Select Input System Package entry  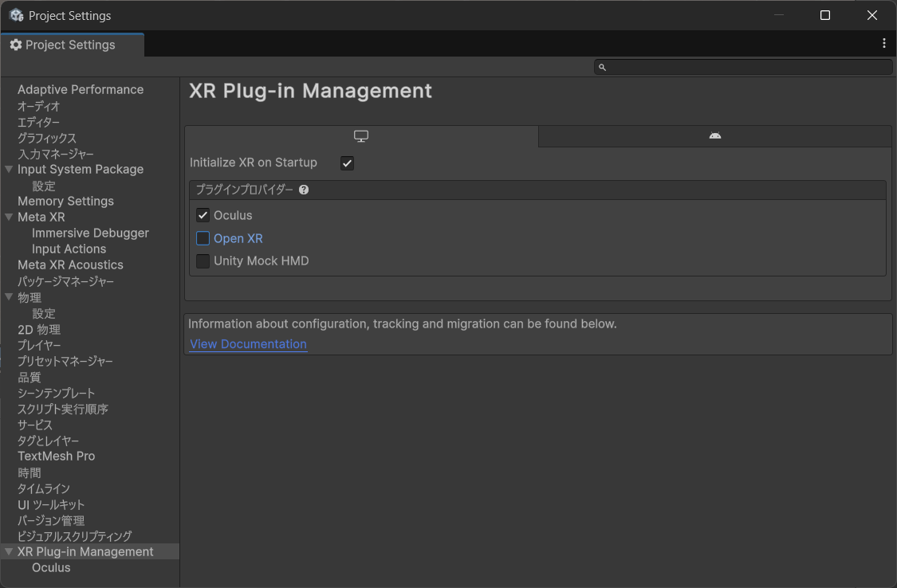[x=81, y=170]
